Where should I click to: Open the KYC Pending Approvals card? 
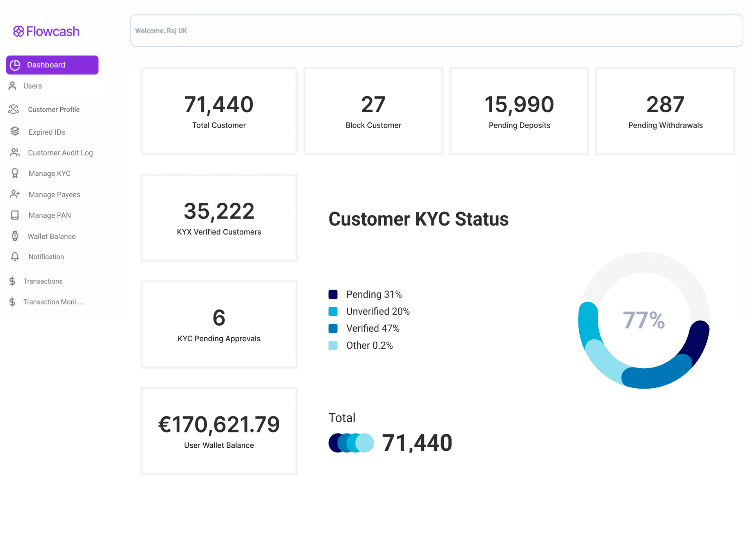point(219,324)
